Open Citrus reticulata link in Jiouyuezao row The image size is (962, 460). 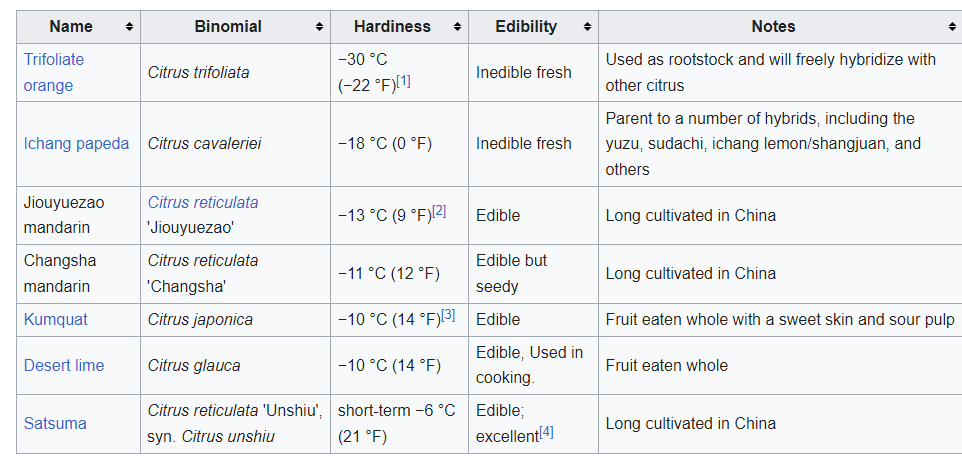[x=203, y=202]
